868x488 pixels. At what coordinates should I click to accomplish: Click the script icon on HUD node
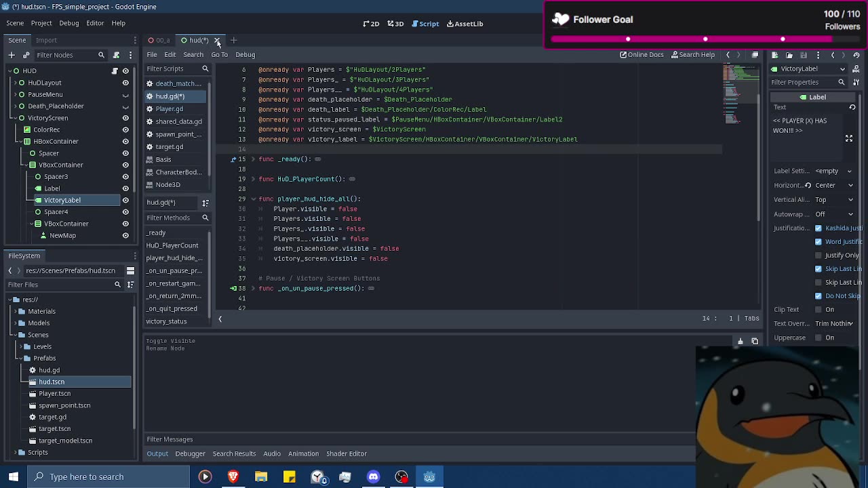click(115, 70)
